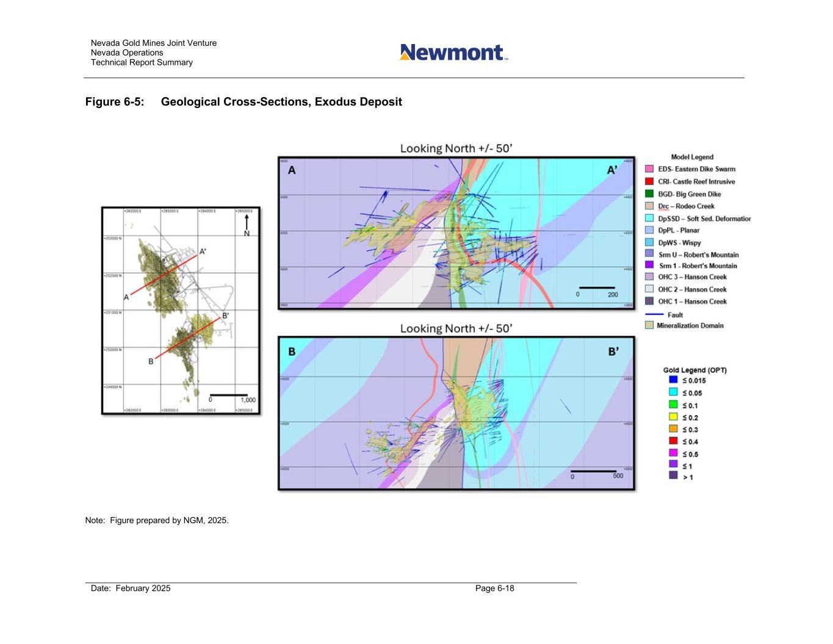Click the DpSSD Soft Sed. Deformation swatch
Screen dimensions: 833x644
click(x=649, y=219)
